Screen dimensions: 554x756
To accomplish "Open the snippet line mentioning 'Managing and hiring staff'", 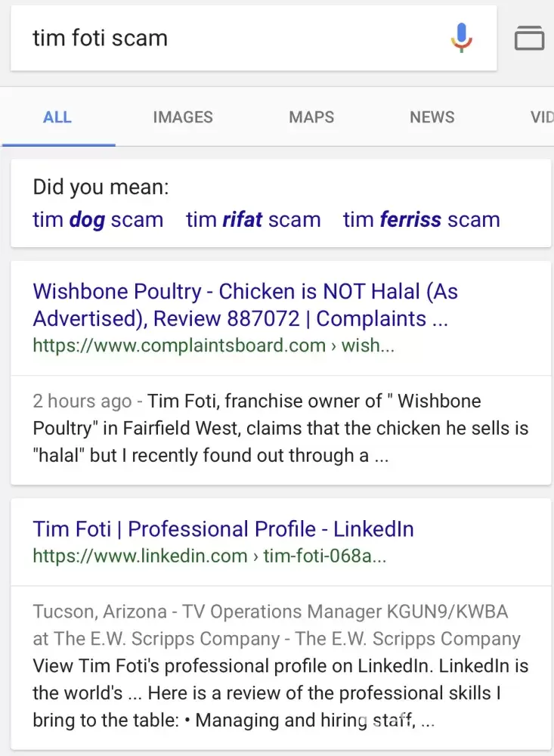I will coord(234,720).
